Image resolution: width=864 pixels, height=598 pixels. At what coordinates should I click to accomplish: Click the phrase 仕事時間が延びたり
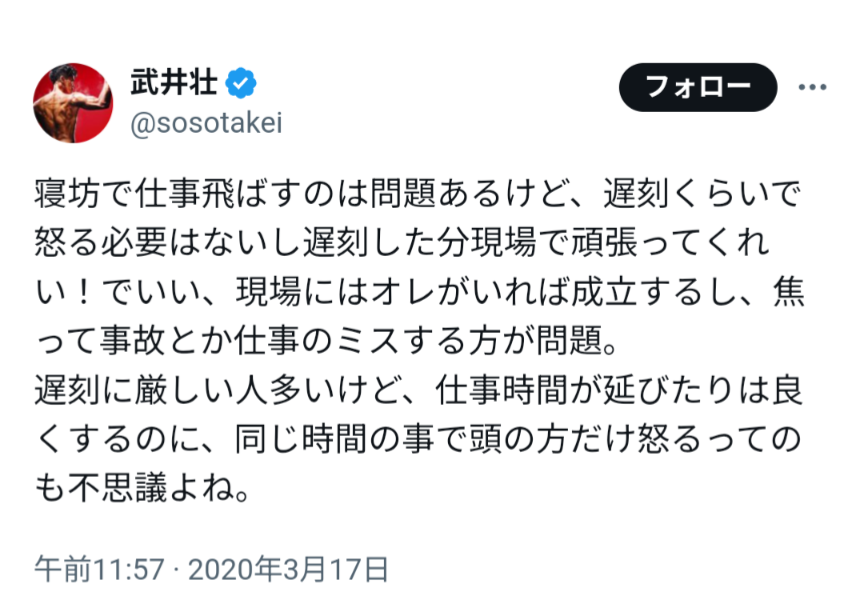[585, 390]
